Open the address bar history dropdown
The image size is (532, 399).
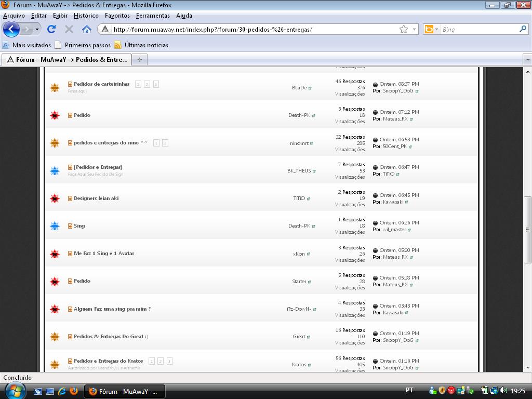pos(415,30)
